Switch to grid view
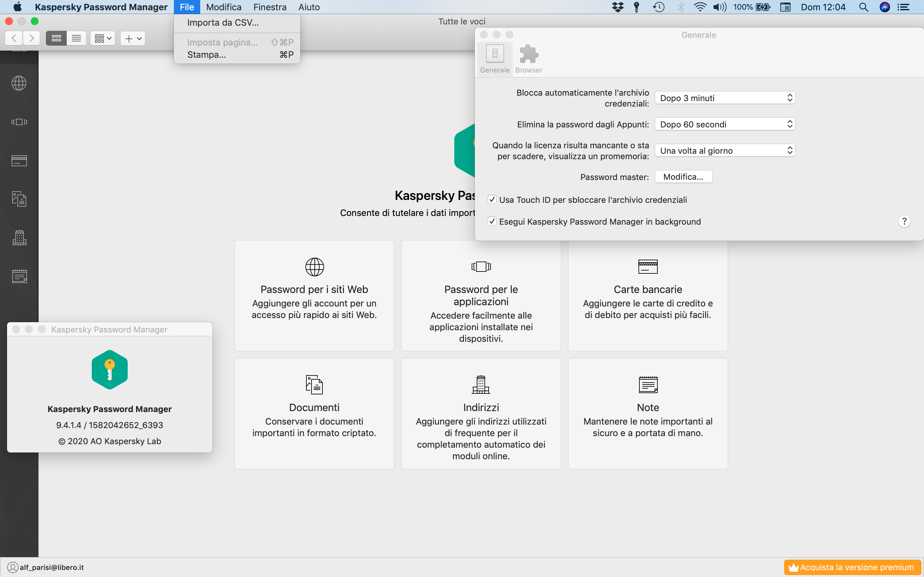Image resolution: width=924 pixels, height=577 pixels. (x=56, y=38)
